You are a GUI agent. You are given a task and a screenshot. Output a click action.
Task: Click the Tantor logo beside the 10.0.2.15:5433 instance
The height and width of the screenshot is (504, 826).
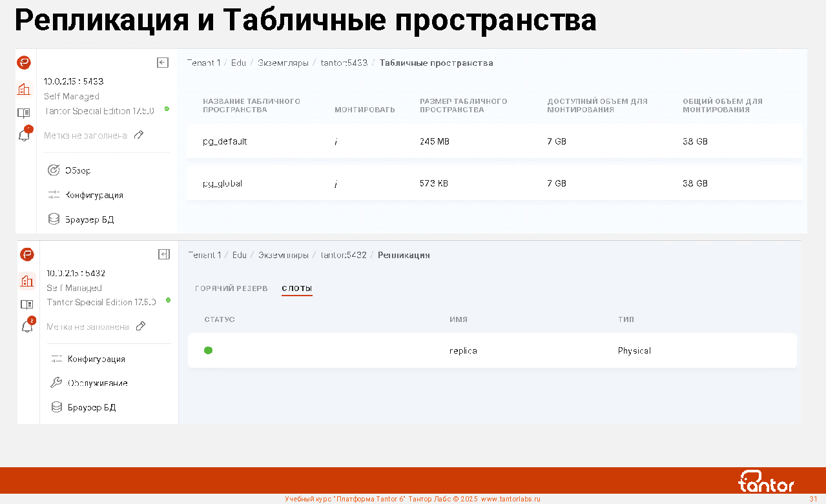point(24,63)
